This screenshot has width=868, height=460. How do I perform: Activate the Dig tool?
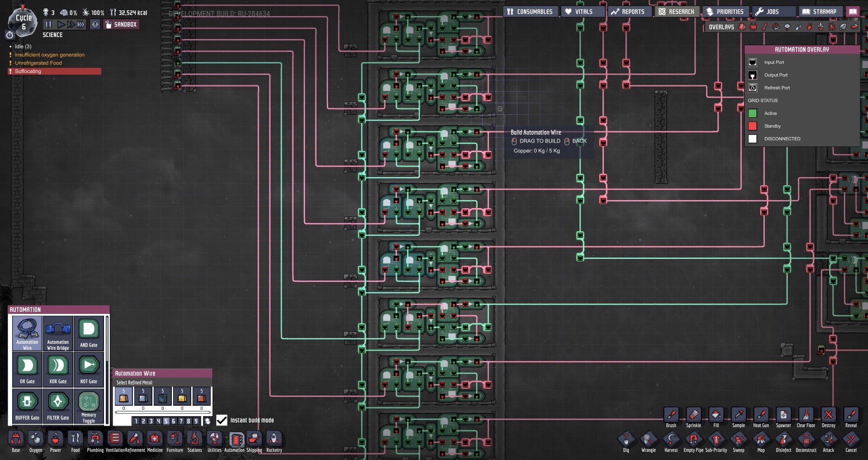[x=626, y=441]
